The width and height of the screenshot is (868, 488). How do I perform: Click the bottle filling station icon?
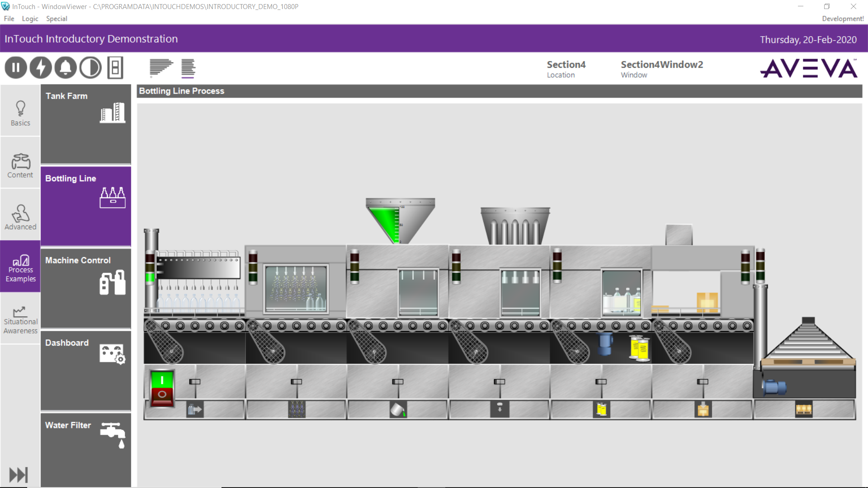[x=398, y=409]
